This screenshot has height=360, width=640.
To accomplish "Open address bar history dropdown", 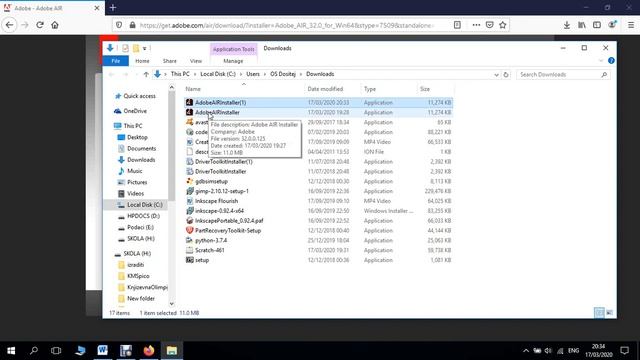I will click(496, 75).
